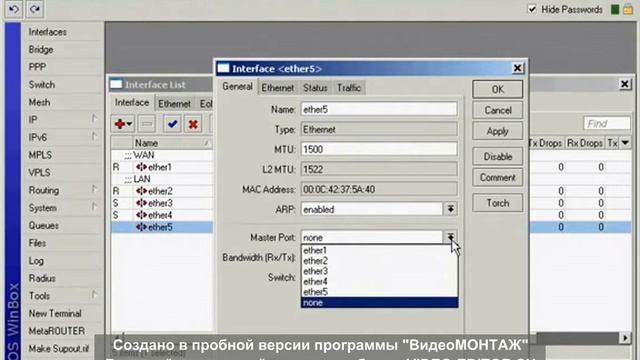Click the MTU field showing 1500

379,149
